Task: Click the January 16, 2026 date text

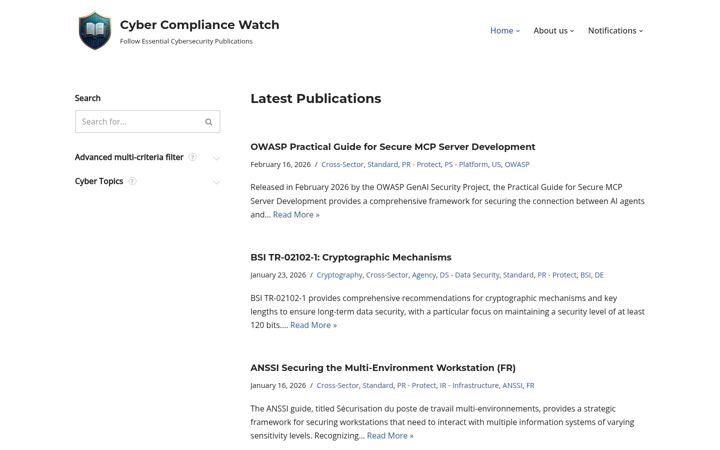Action: [x=278, y=386]
